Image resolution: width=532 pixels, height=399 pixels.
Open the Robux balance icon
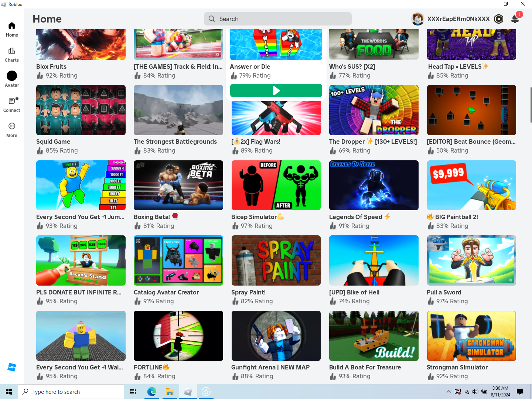pos(499,19)
